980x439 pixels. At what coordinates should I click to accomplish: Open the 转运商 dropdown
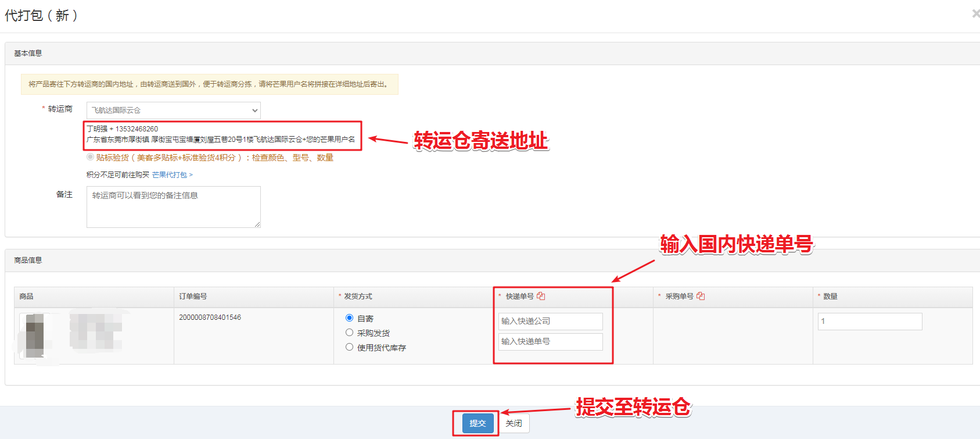[173, 110]
